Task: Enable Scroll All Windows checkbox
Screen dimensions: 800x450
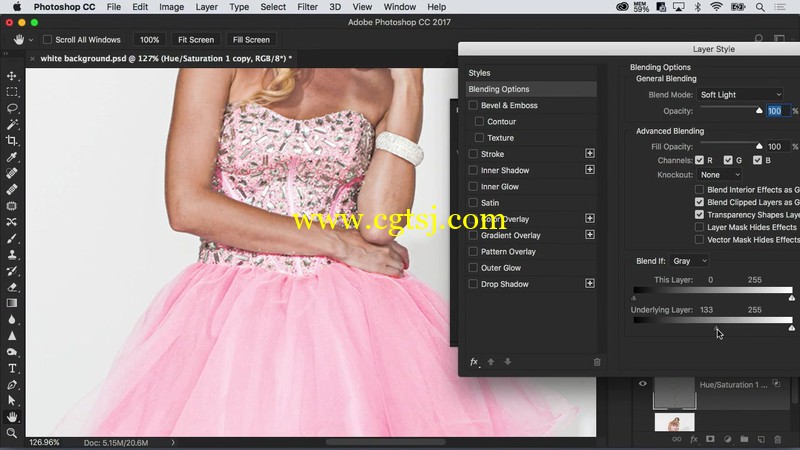Action: [x=47, y=40]
